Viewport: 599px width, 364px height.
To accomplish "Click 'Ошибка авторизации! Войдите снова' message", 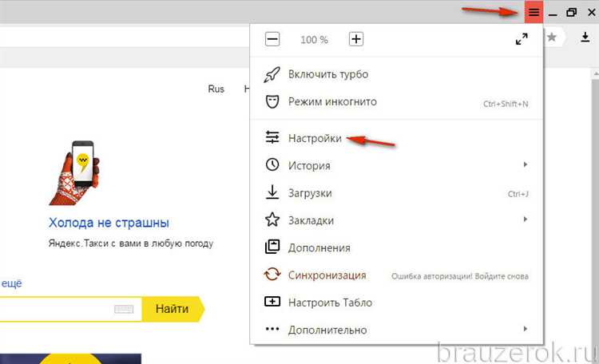I will (x=460, y=276).
